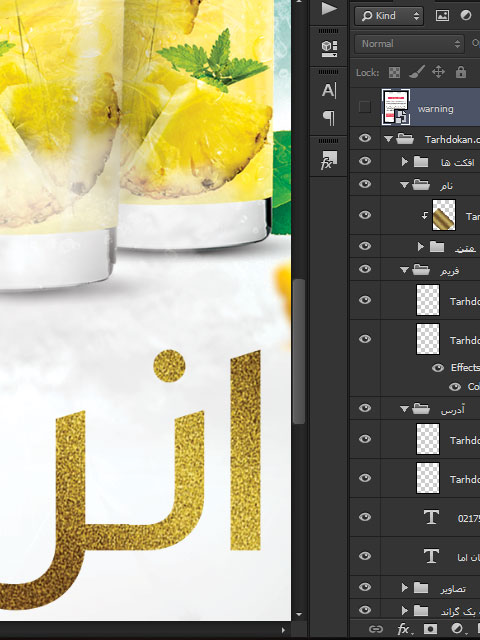Open the Normal blend mode dropdown
Screen dimensions: 480x640
click(409, 44)
